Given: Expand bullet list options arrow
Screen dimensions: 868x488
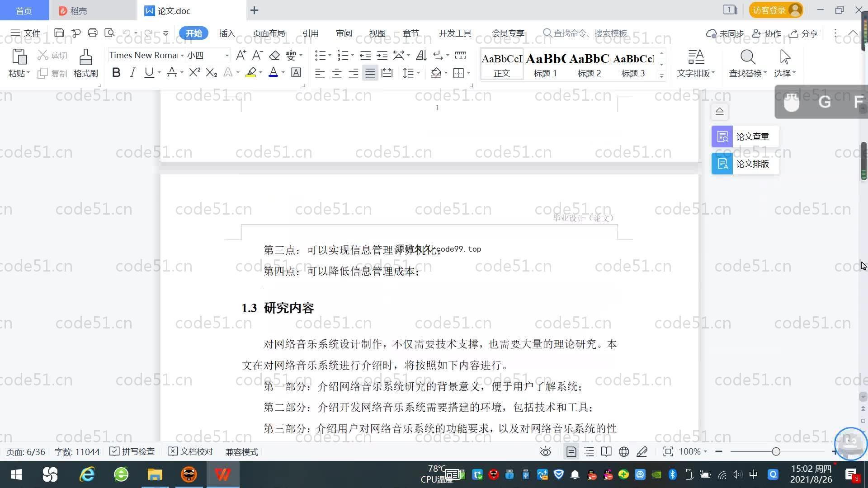Looking at the screenshot, I should pos(330,56).
